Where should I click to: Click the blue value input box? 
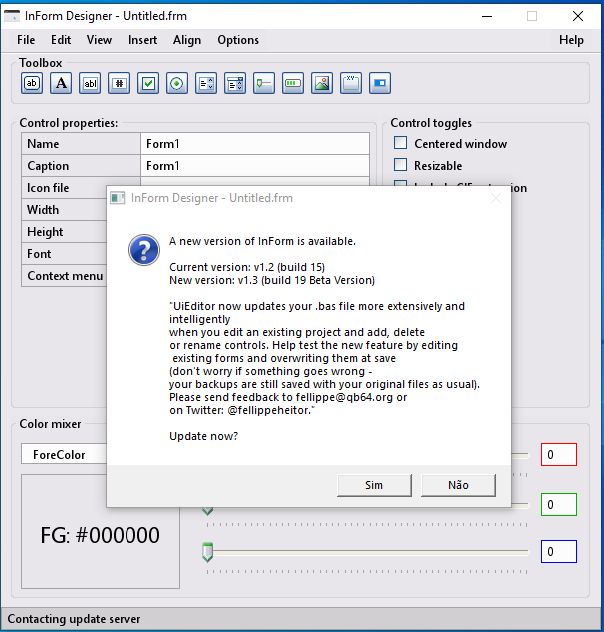point(559,551)
